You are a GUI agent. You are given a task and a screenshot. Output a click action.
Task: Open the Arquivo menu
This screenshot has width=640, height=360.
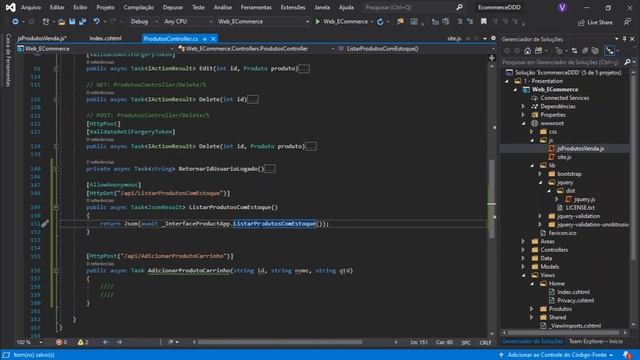point(31,7)
